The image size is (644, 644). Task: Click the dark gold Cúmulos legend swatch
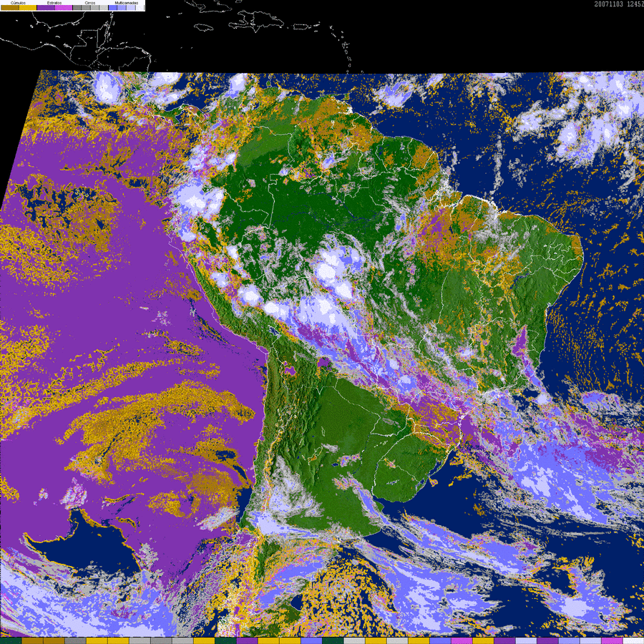(x=10, y=8)
